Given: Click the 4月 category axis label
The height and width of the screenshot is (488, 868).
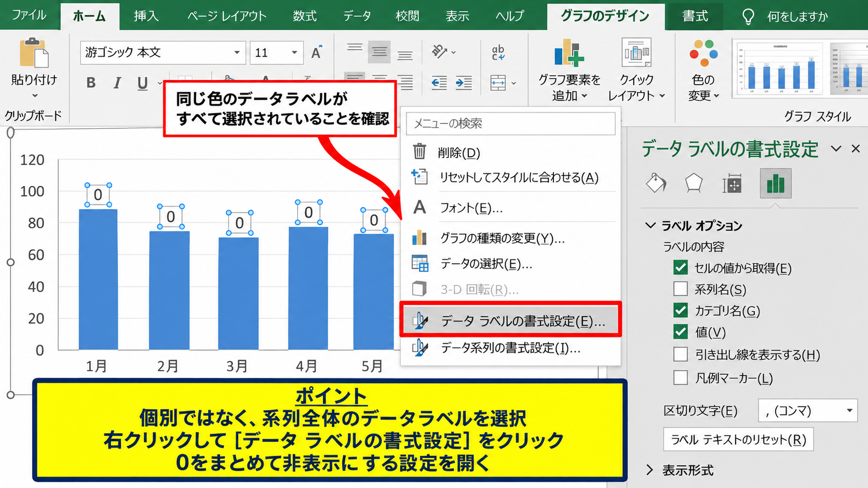Looking at the screenshot, I should (307, 366).
